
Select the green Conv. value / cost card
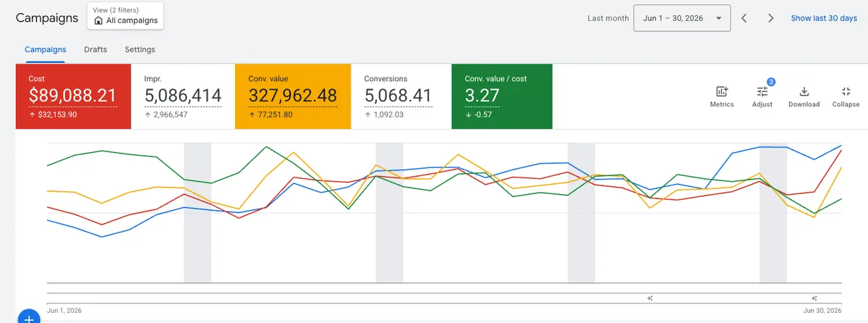click(502, 96)
